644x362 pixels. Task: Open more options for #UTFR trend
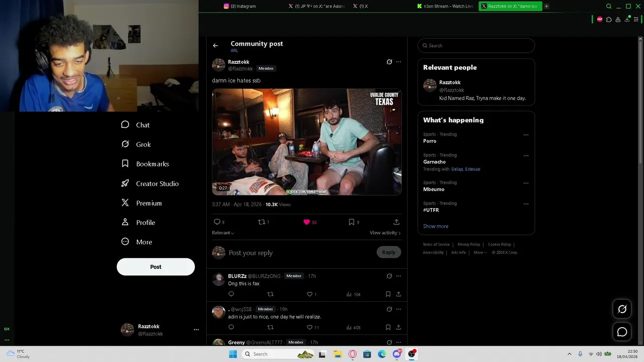coord(526,204)
